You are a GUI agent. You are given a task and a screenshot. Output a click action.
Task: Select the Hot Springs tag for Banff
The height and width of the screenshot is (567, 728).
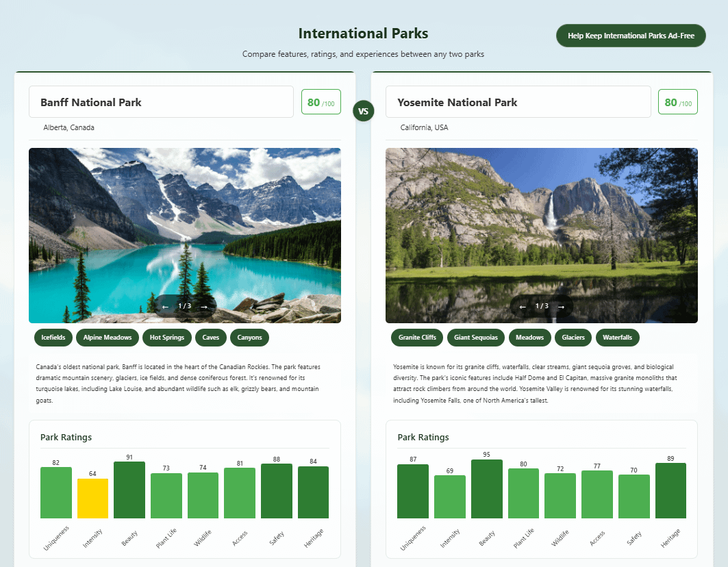(x=166, y=337)
